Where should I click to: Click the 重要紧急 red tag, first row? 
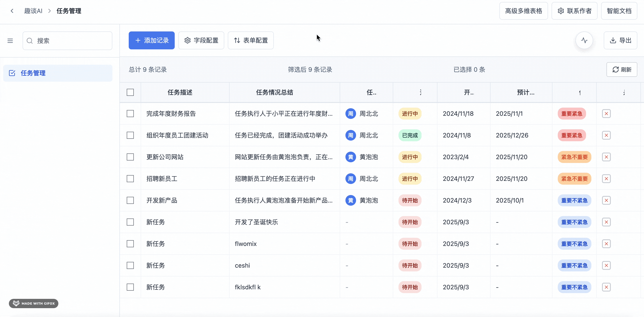click(x=572, y=114)
